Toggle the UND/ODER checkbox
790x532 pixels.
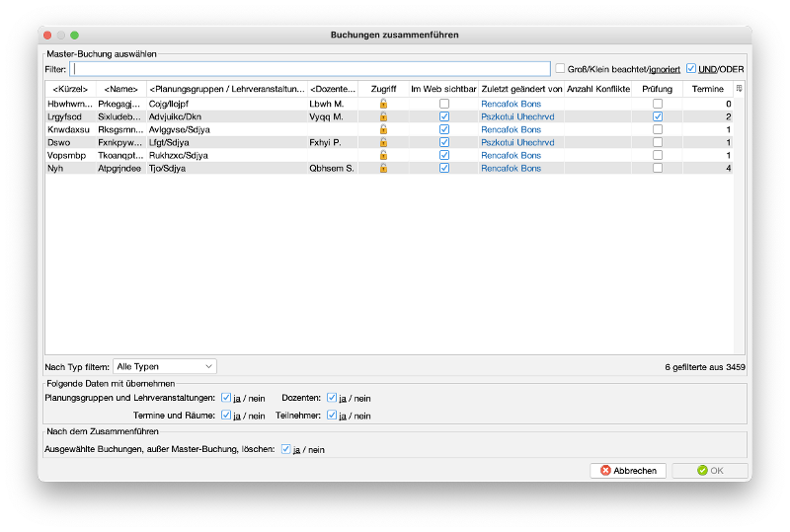click(x=690, y=69)
